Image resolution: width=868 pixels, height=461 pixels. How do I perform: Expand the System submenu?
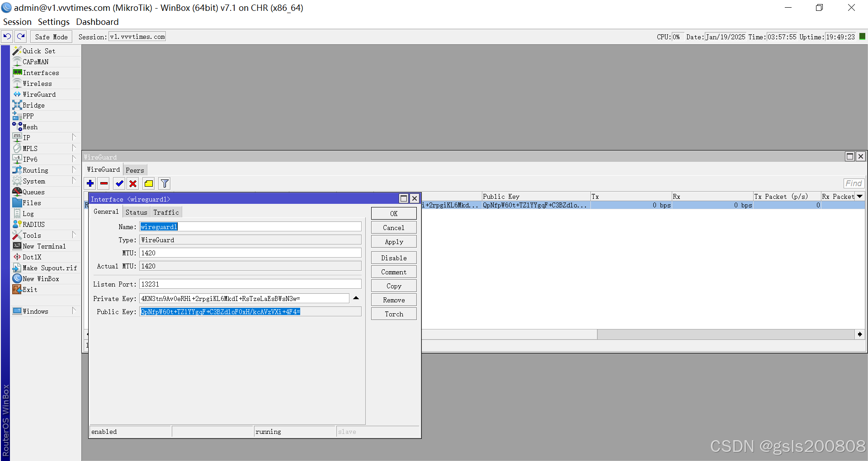point(74,181)
